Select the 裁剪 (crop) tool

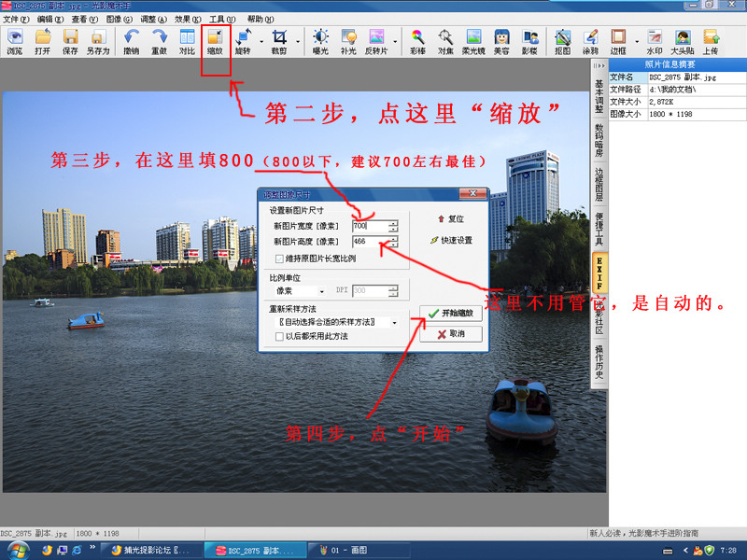278,40
